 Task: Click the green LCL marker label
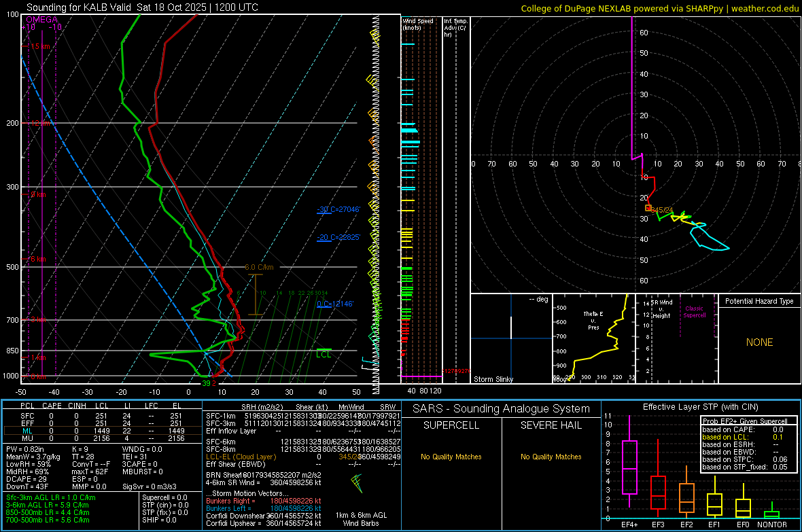click(x=324, y=355)
